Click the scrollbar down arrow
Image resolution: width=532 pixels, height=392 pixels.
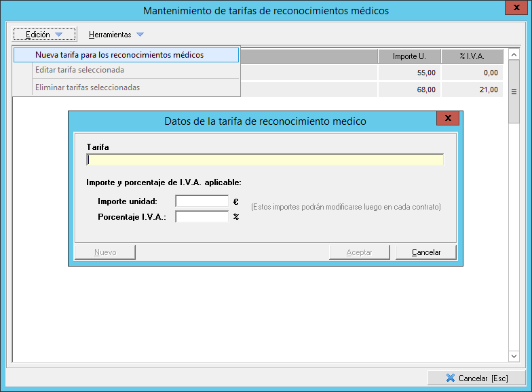pyautogui.click(x=514, y=355)
